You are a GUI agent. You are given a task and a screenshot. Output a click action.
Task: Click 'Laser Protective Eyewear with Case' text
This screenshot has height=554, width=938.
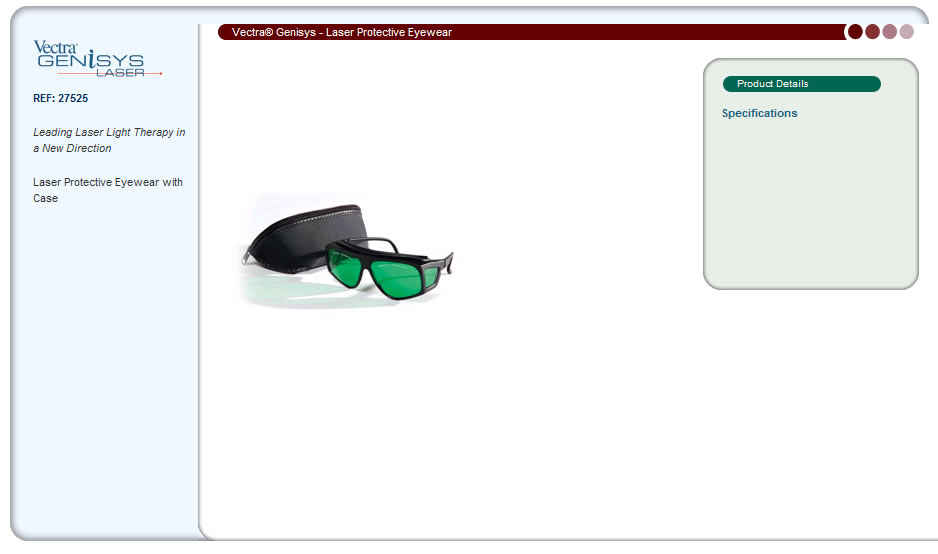click(x=108, y=190)
